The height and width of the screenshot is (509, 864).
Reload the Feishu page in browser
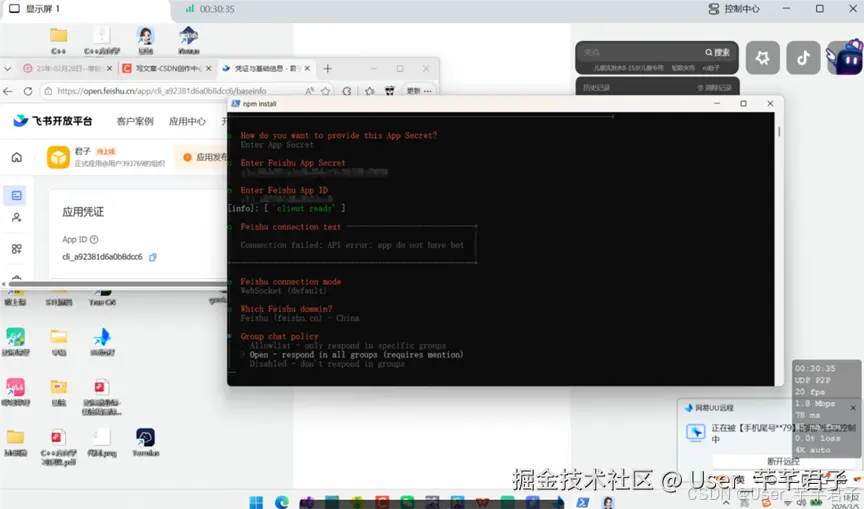click(28, 91)
